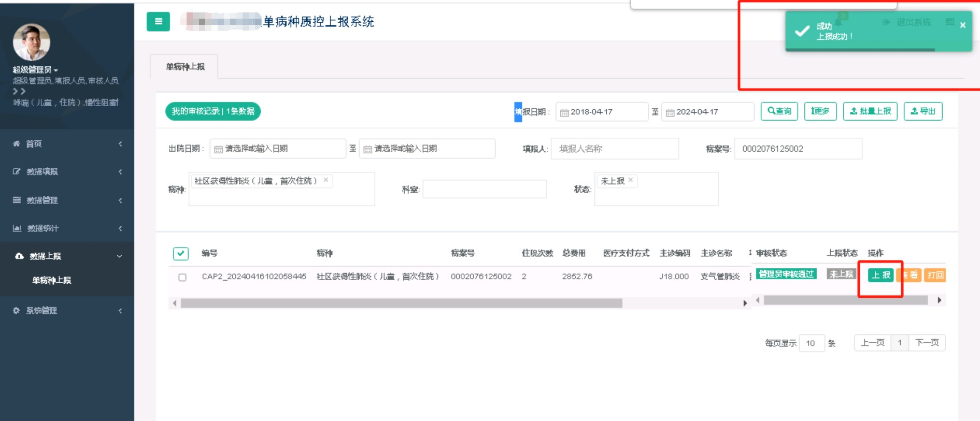
Task: Remove the 社区获得性肺炎 disease tag
Action: 326,180
